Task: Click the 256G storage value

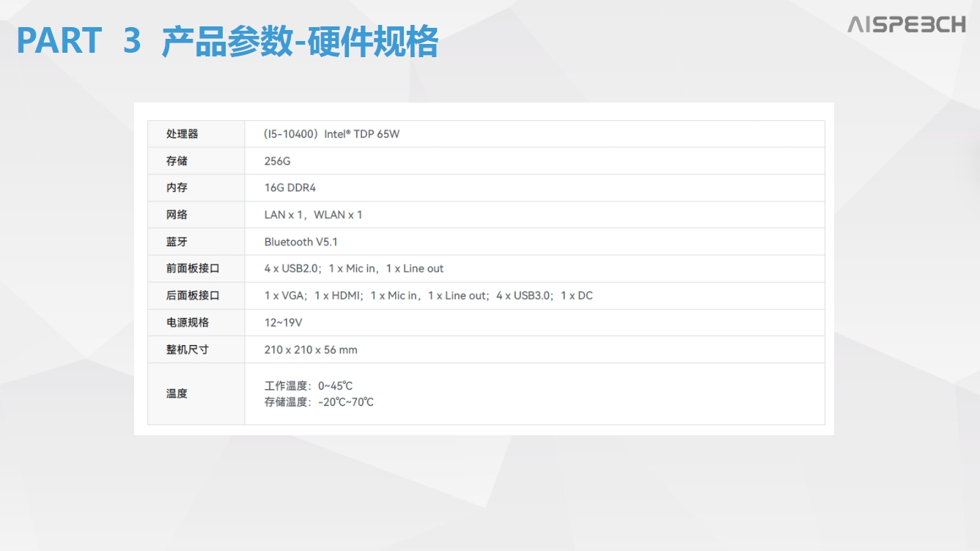Action: coord(277,161)
